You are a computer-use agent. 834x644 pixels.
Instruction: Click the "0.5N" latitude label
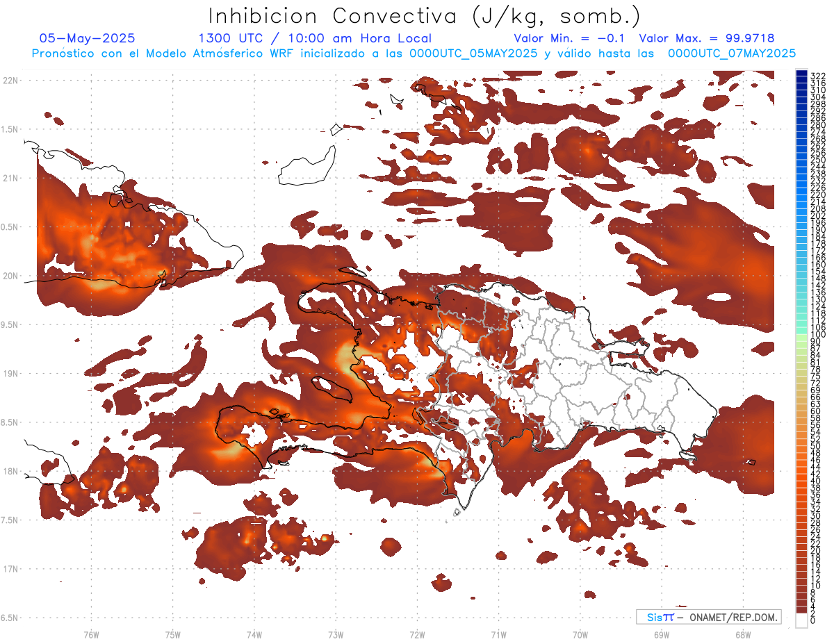tap(9, 227)
